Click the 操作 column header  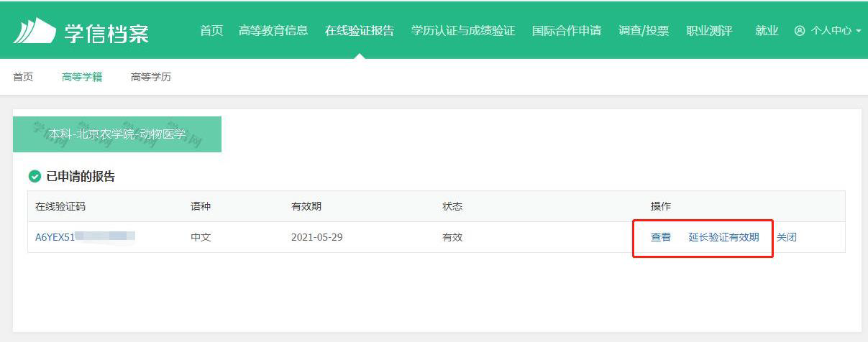click(x=661, y=206)
